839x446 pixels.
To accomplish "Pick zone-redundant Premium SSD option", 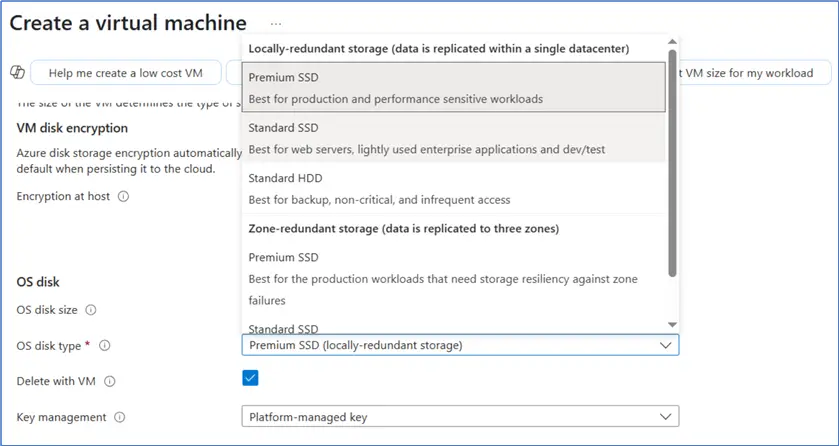I will 453,278.
